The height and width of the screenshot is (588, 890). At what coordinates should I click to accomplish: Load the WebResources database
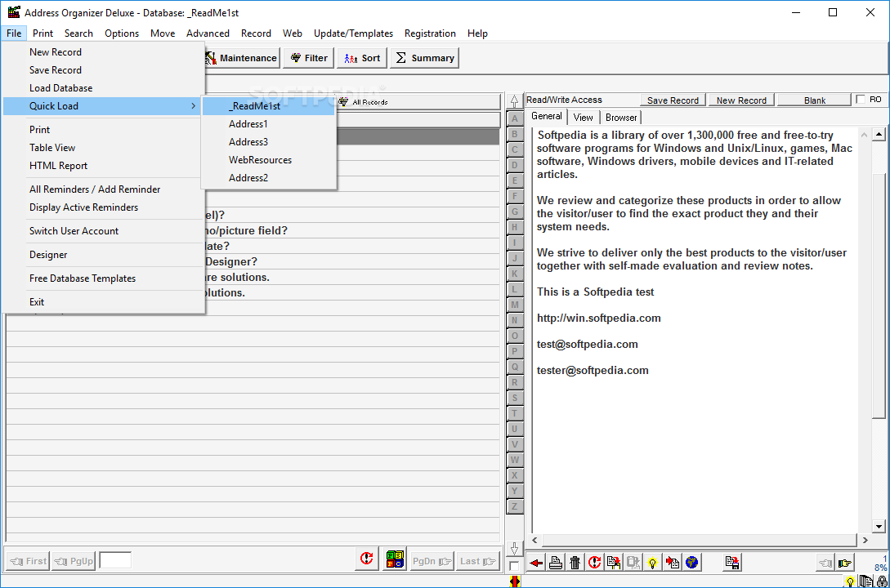coord(269,160)
